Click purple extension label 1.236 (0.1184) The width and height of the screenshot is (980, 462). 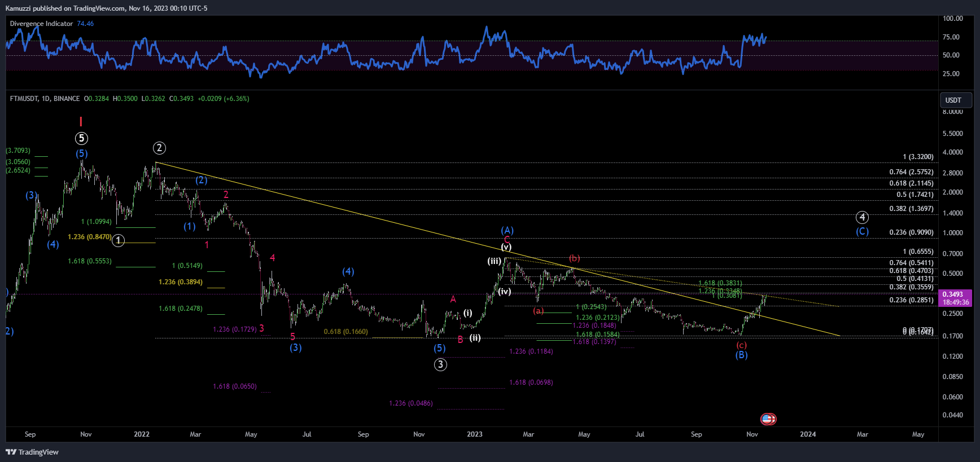tap(531, 351)
